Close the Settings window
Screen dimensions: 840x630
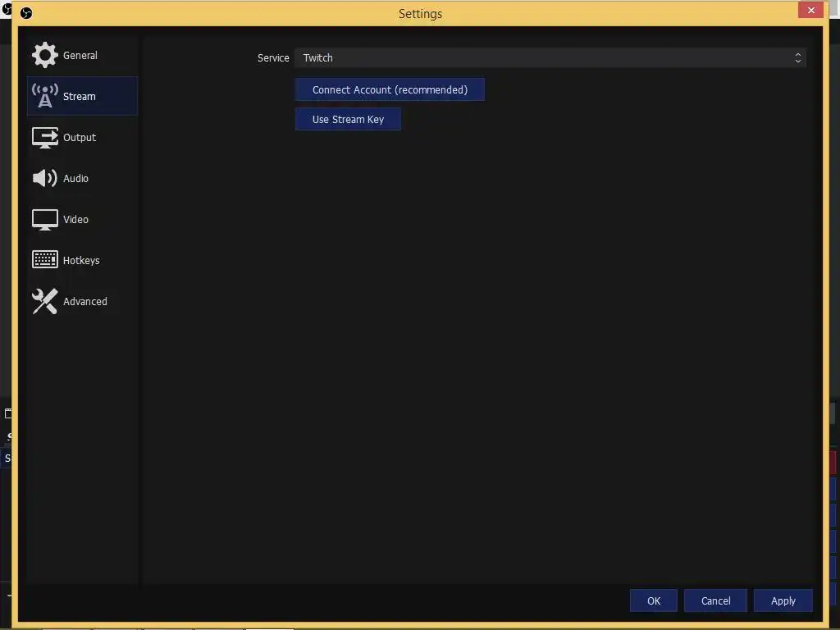coord(810,10)
